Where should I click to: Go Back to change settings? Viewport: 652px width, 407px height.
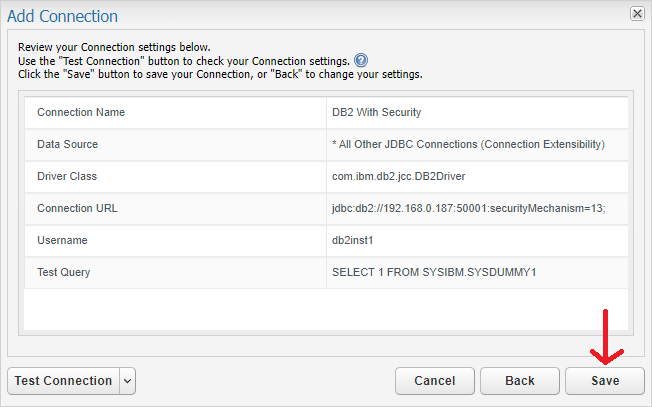click(x=520, y=381)
